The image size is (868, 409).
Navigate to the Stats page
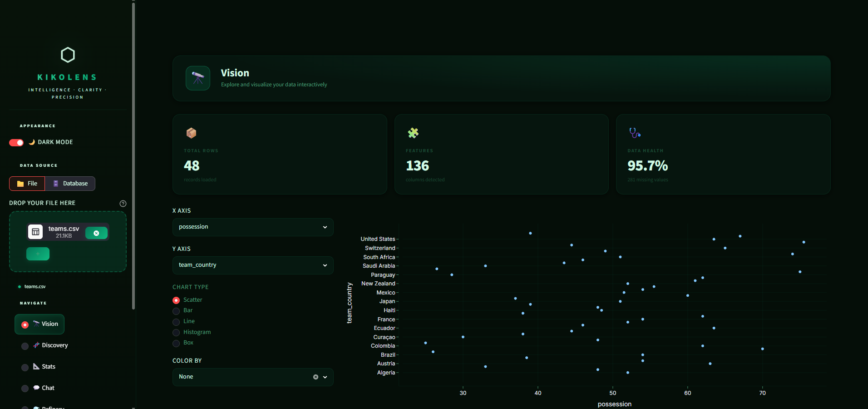tap(38, 367)
